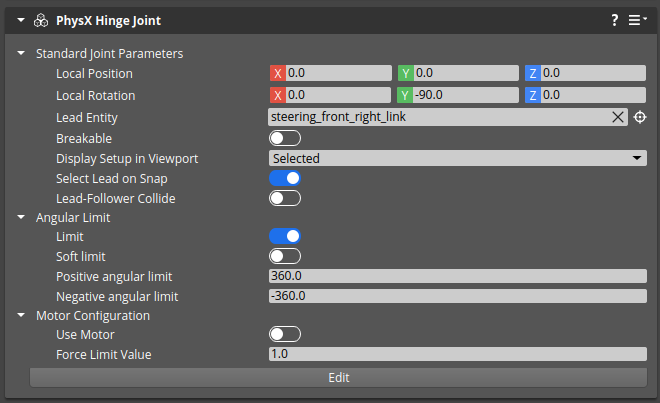Collapse the Angular Limit section
The height and width of the screenshot is (403, 660).
pyautogui.click(x=21, y=216)
